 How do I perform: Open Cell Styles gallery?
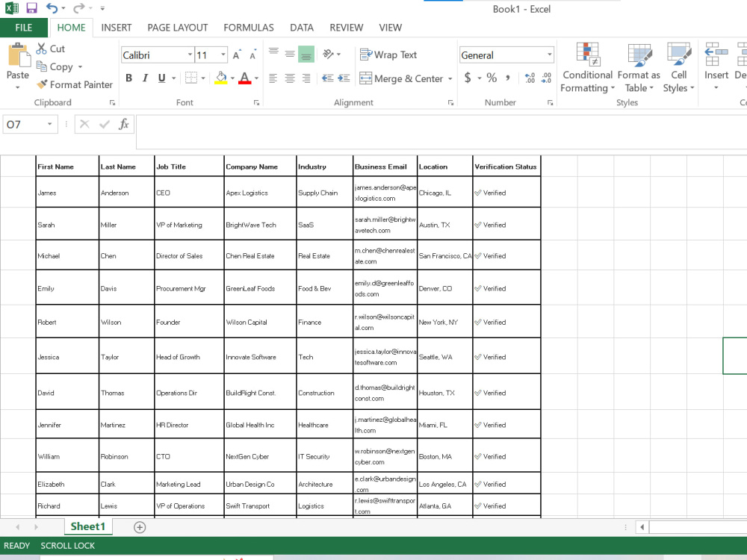tap(678, 68)
